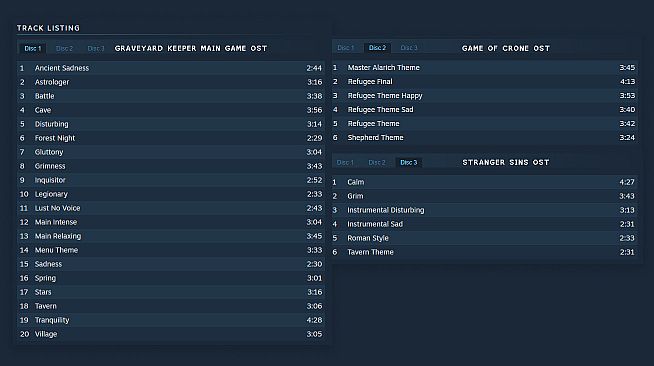654x366 pixels.
Task: Select track 'Refugee Final'
Action: point(485,82)
